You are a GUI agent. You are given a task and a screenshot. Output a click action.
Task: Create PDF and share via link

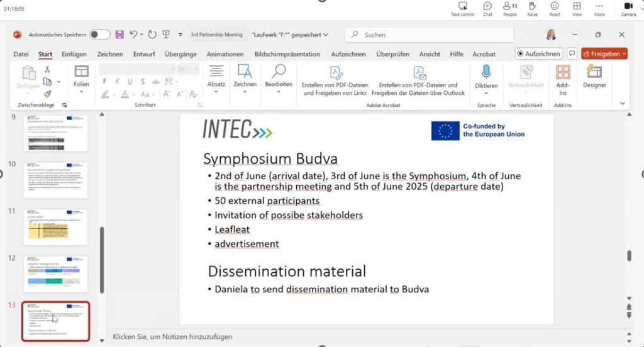pyautogui.click(x=335, y=80)
